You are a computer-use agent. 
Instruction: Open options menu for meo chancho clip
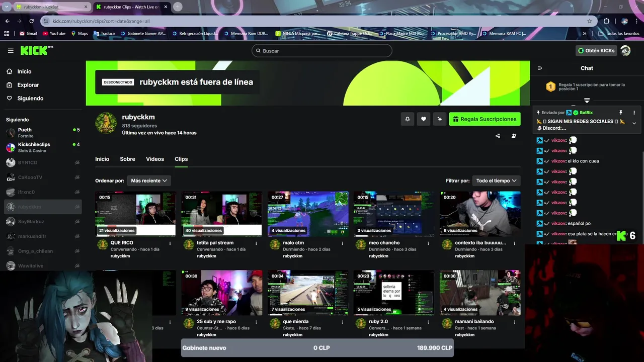pyautogui.click(x=428, y=243)
